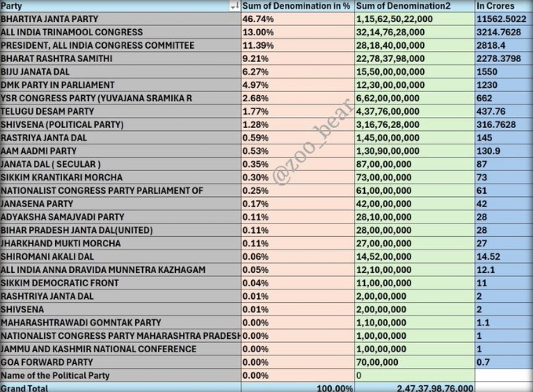Select the BHARTIYA JANTA PARTY row label
Viewport: 533px width, 392px height.
(x=50, y=19)
